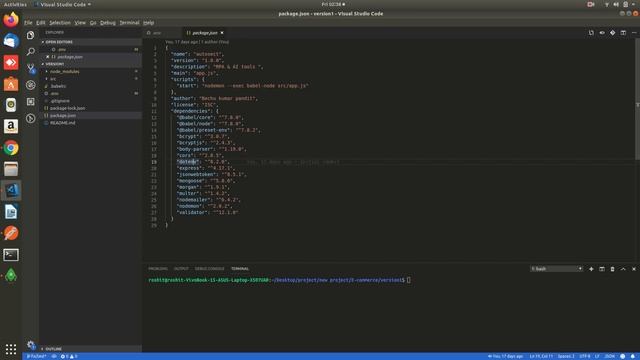Change file encoding UTF-8 in status bar

(584, 356)
